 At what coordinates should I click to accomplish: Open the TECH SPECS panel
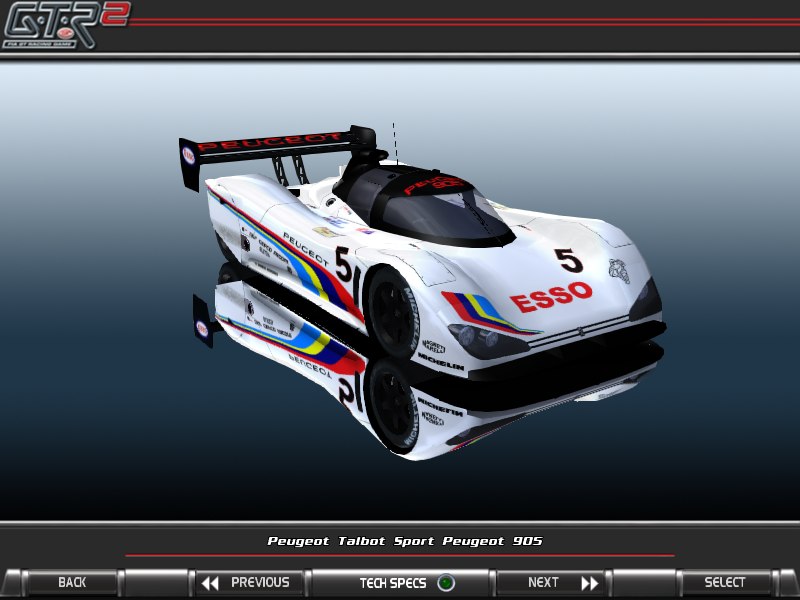pos(401,583)
